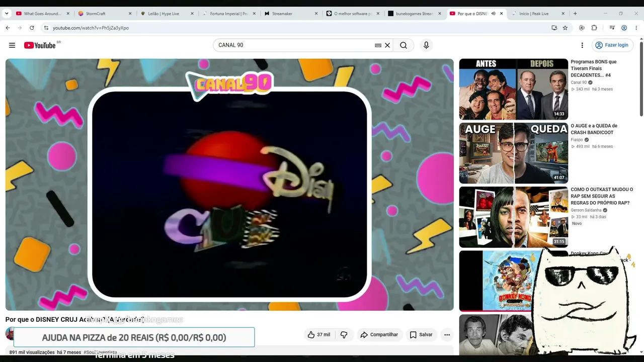Close the Streamaker tab

click(316, 14)
